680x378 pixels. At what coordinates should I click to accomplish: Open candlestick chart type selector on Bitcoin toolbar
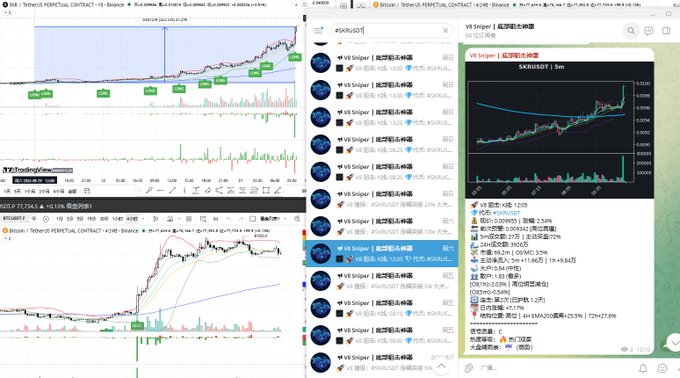point(156,218)
